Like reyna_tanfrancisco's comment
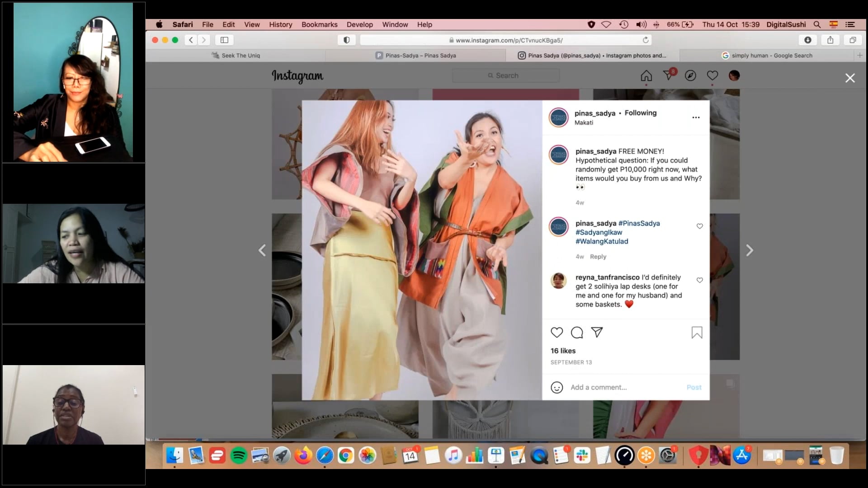Screen dimensions: 868x488 [699, 280]
